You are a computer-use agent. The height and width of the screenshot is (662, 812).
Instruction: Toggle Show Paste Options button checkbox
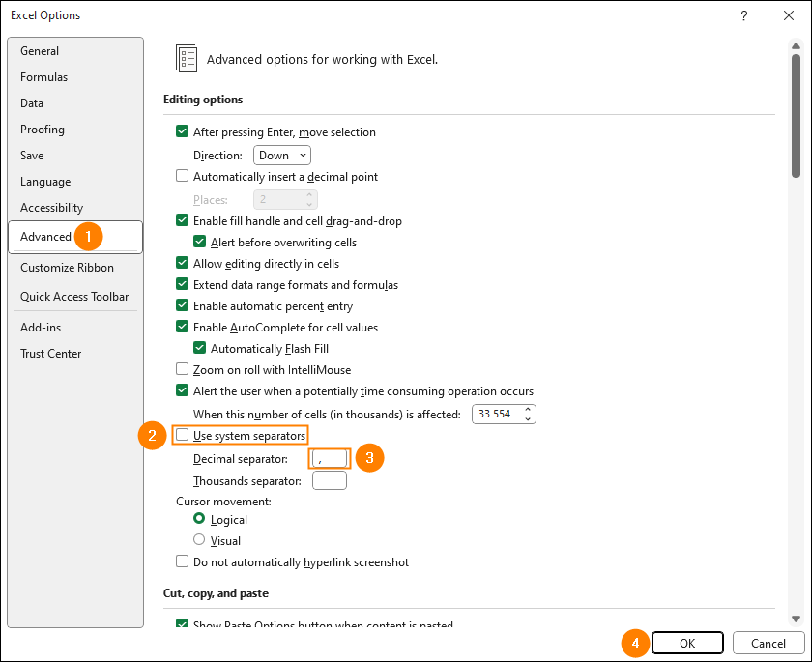coord(182,623)
